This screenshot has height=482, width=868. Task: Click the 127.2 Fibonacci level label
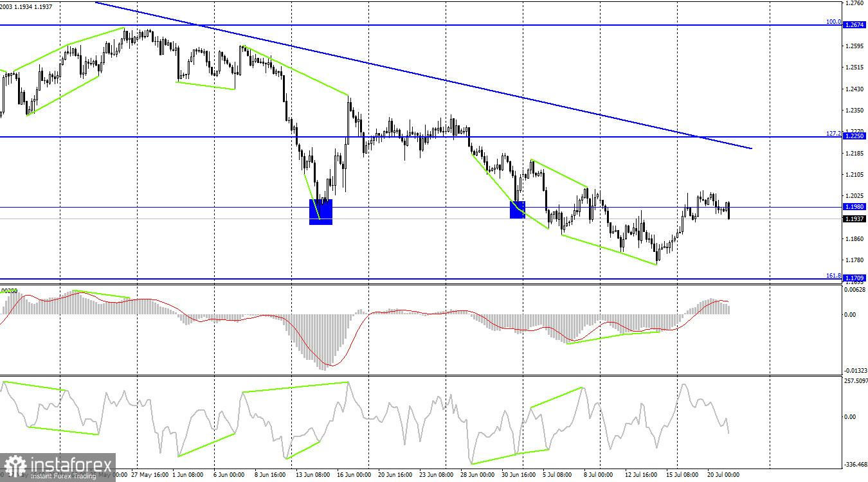point(834,133)
